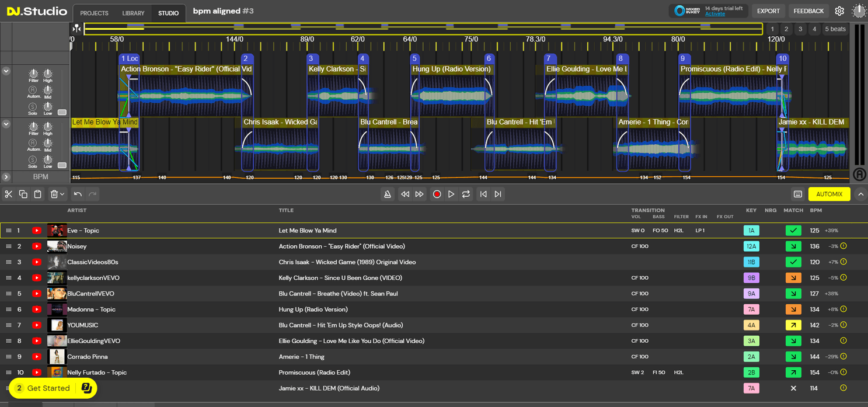Viewport: 868px width, 407px height.
Task: Click the EXPORT button
Action: coord(768,11)
